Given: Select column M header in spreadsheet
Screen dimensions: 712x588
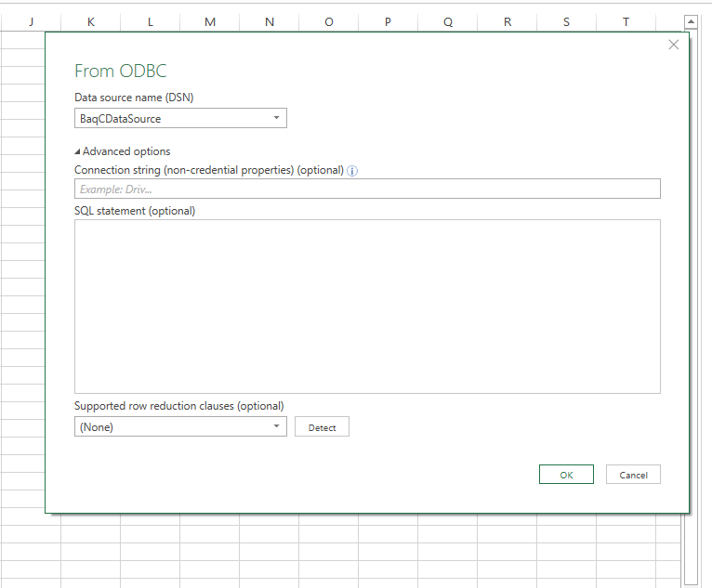Looking at the screenshot, I should click(x=210, y=21).
